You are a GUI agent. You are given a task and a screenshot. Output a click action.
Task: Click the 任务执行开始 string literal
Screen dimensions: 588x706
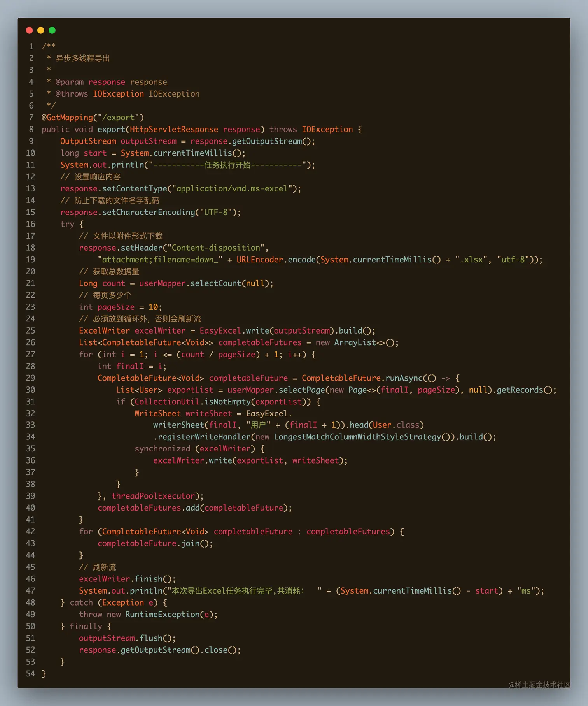coord(228,165)
